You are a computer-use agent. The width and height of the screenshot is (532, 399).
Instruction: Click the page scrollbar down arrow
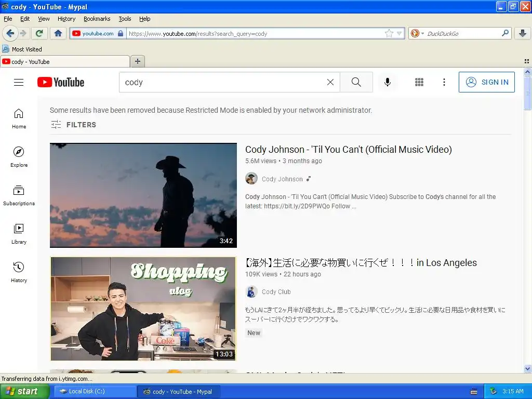(527, 368)
